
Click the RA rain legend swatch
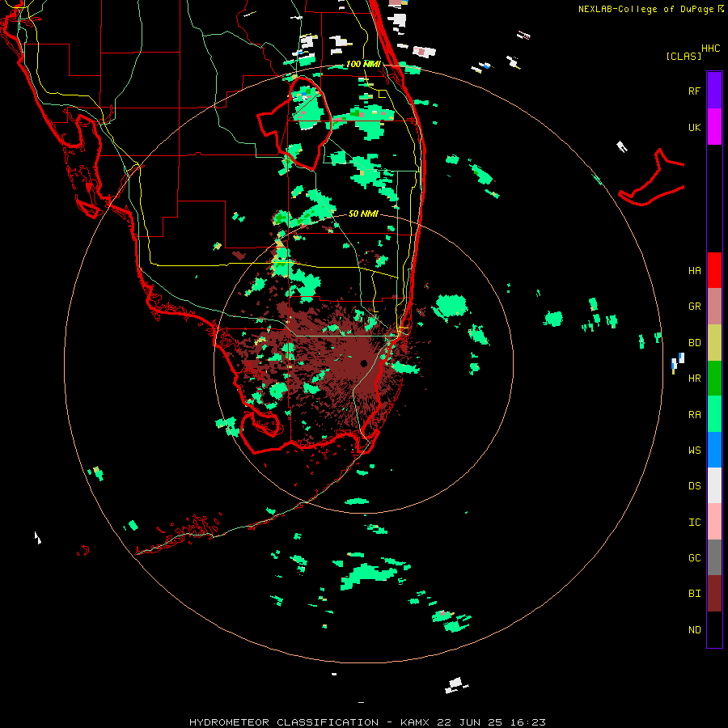(714, 414)
